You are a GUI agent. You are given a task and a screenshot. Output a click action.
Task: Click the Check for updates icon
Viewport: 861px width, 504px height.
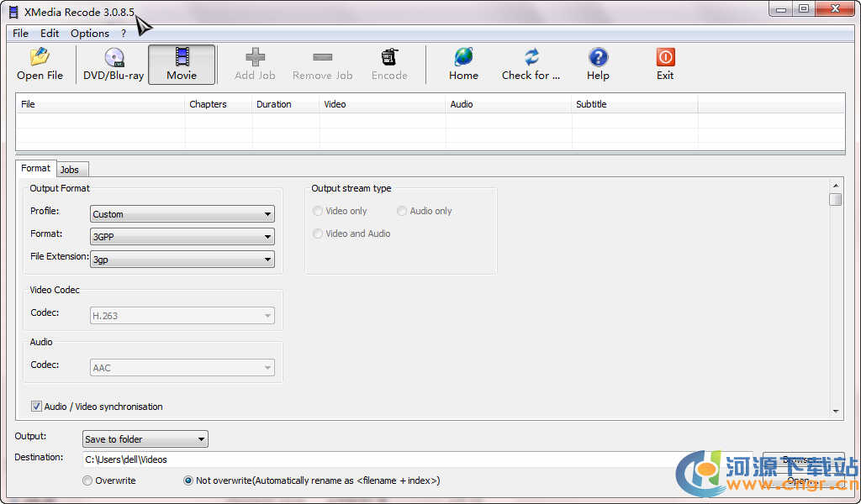click(x=531, y=57)
